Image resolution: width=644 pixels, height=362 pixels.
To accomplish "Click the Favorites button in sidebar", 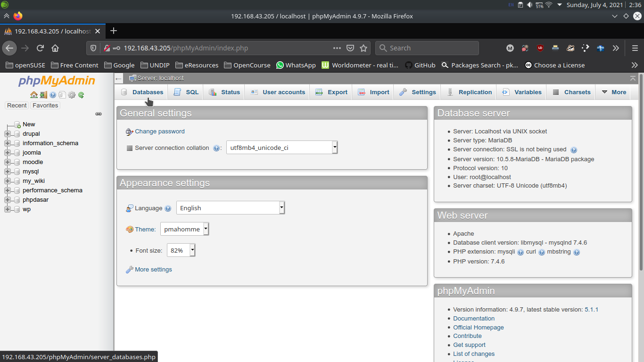I will pyautogui.click(x=45, y=106).
